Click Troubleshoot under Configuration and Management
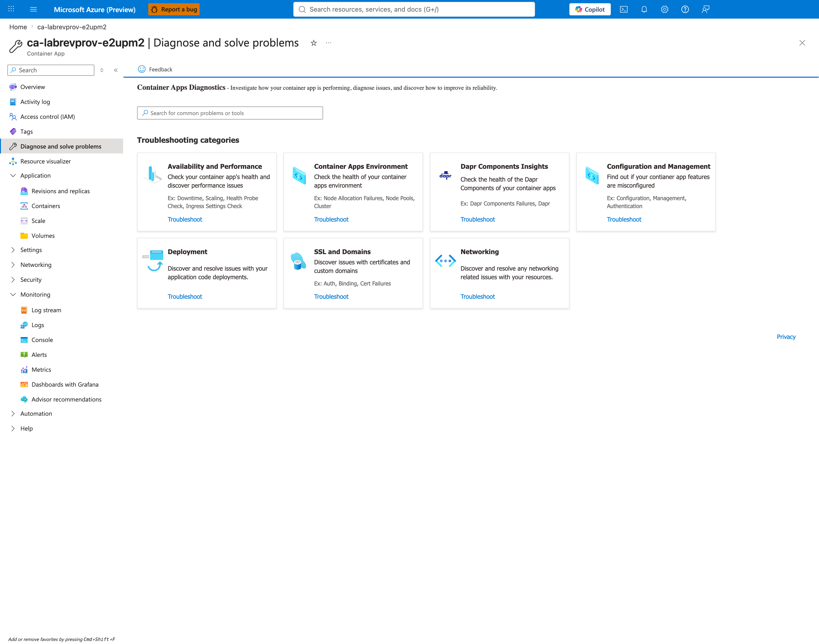 coord(624,219)
